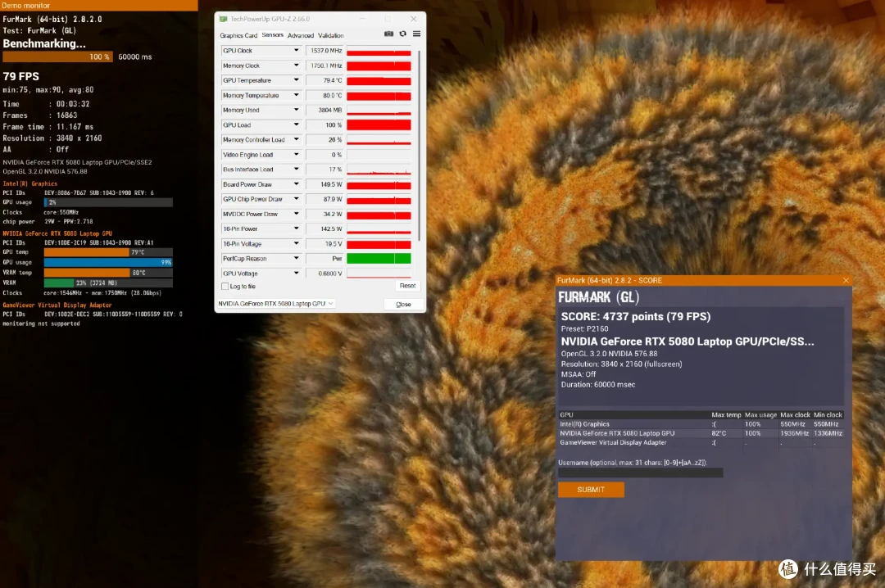This screenshot has height=588, width=885.
Task: Click the Bus Interface Load graph
Action: (x=379, y=170)
